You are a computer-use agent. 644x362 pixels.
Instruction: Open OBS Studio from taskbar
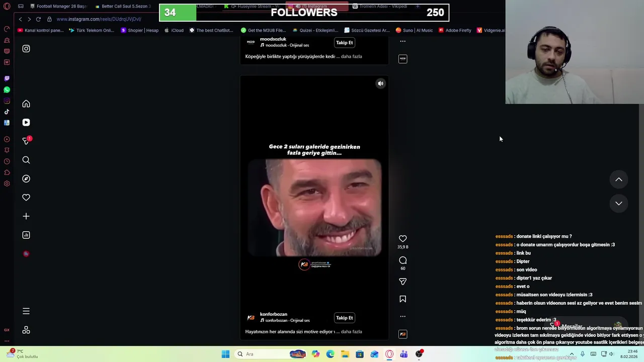(419, 354)
